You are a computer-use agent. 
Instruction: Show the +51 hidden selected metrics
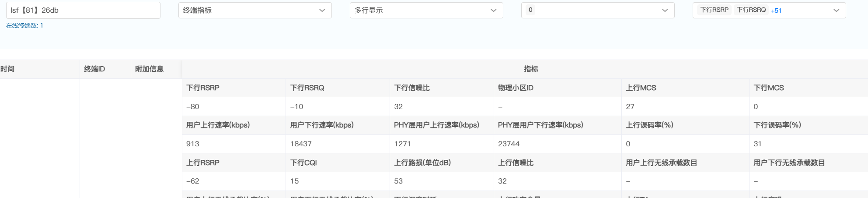[x=776, y=11]
